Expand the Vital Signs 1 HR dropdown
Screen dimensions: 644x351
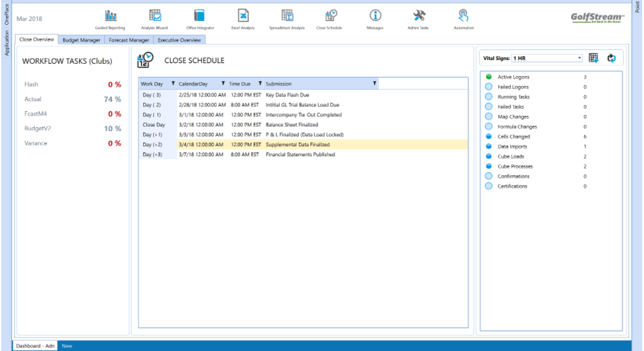pyautogui.click(x=579, y=58)
